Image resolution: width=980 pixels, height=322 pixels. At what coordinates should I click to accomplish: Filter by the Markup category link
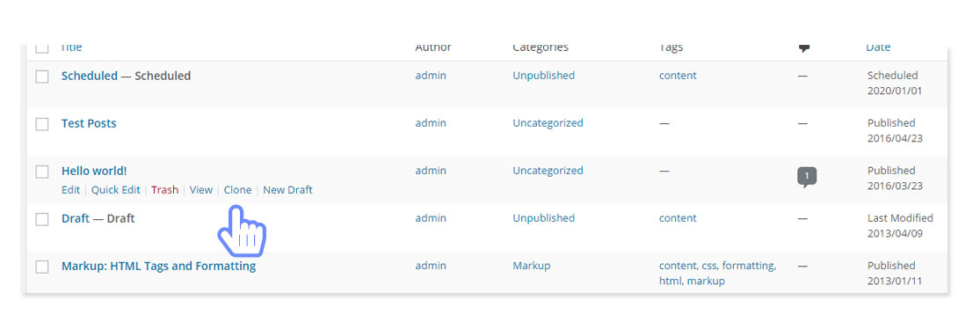(x=532, y=265)
